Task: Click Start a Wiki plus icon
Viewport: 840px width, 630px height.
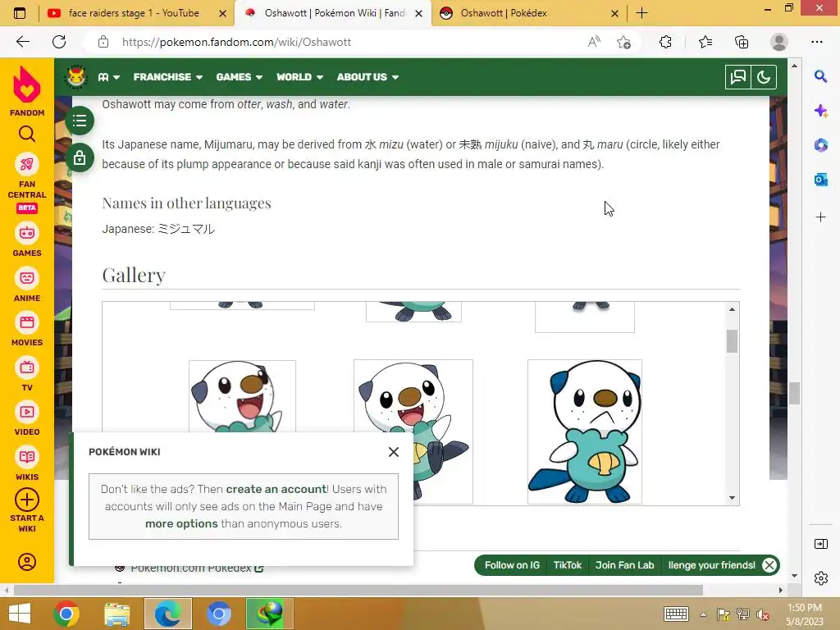Action: coord(27,500)
